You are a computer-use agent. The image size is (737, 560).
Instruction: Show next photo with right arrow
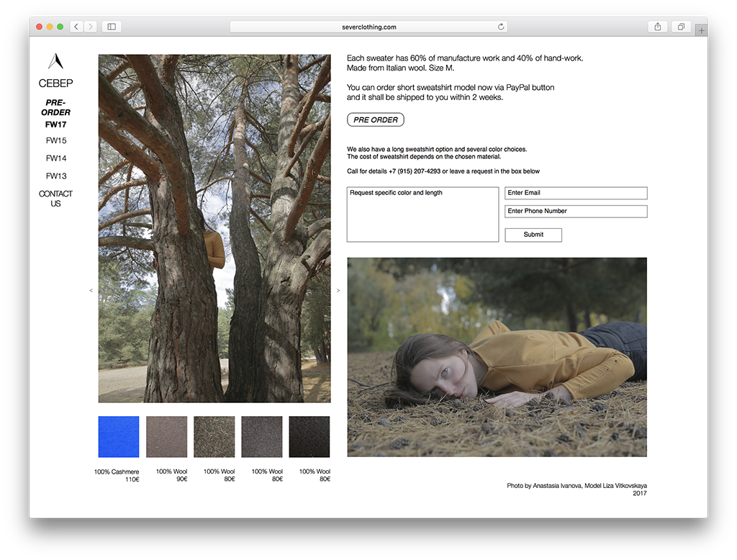[338, 291]
